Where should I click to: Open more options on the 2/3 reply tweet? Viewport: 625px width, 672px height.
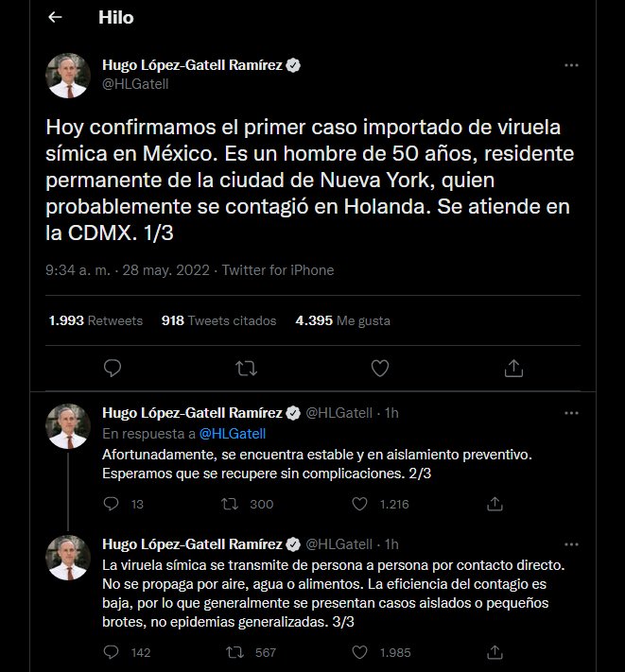coord(571,413)
